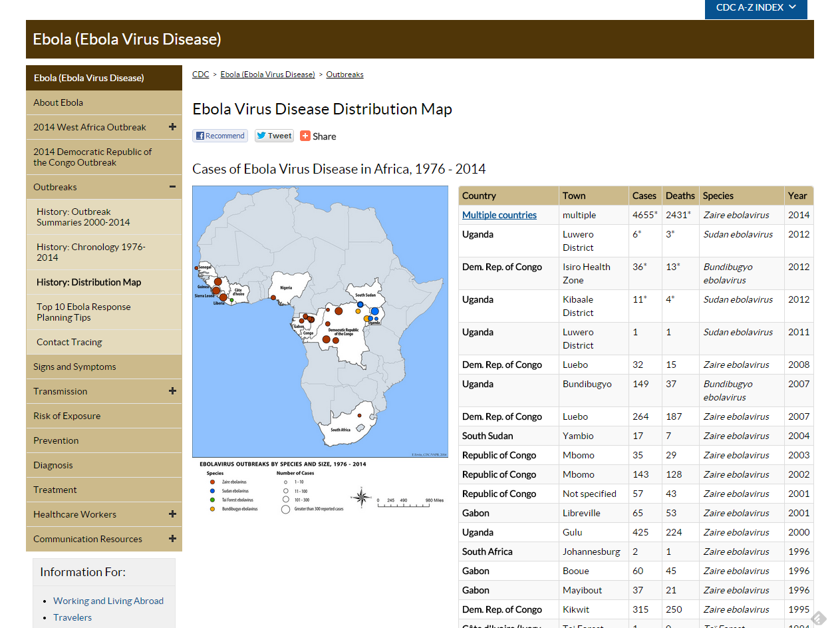Open the CDC A-Z Index dropdown
840x628 pixels.
tap(756, 8)
